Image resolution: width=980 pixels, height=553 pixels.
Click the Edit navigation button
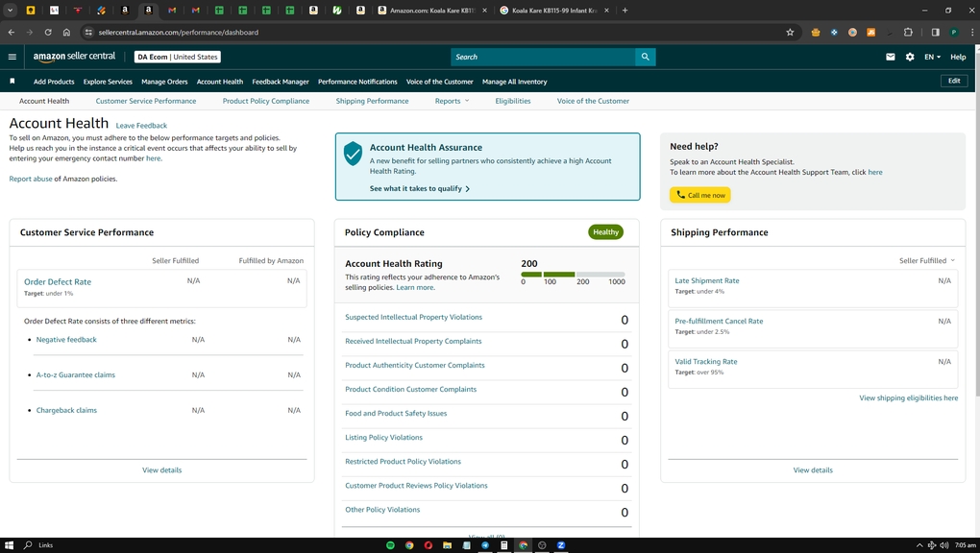[954, 81]
